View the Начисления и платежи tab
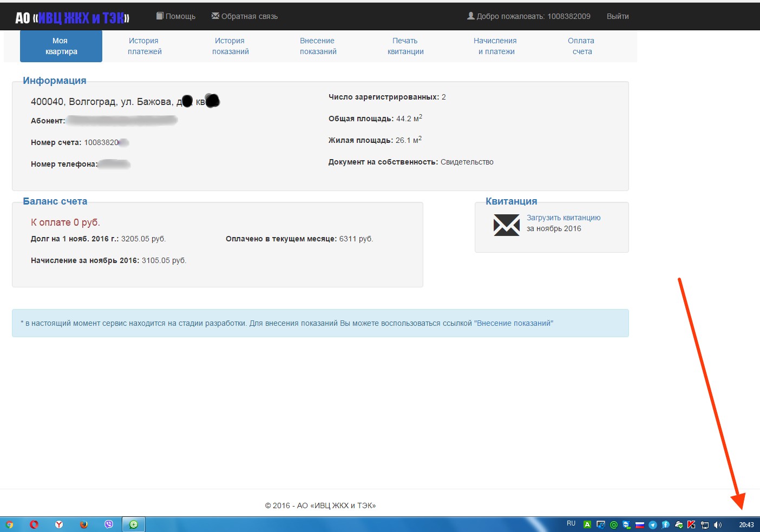Image resolution: width=760 pixels, height=532 pixels. coord(496,46)
